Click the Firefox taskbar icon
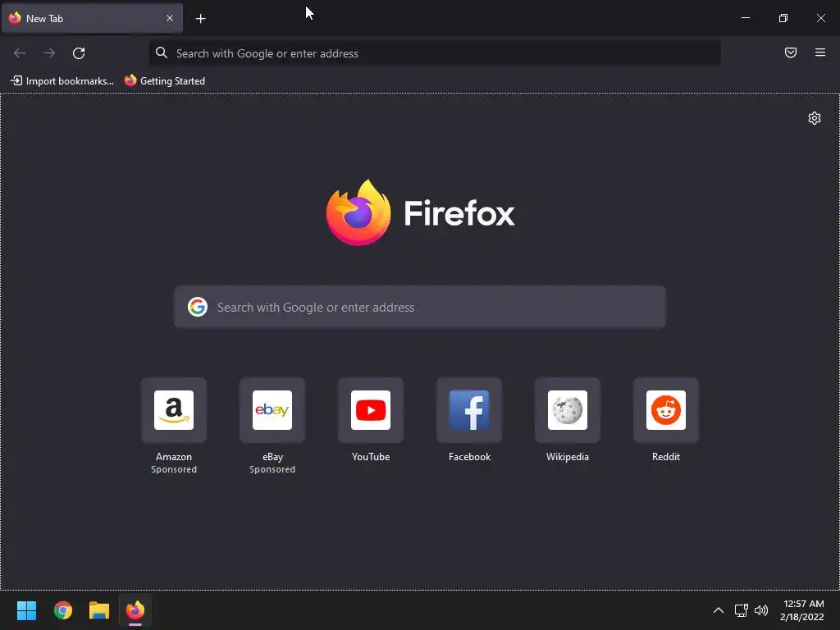Image resolution: width=840 pixels, height=630 pixels. point(135,610)
